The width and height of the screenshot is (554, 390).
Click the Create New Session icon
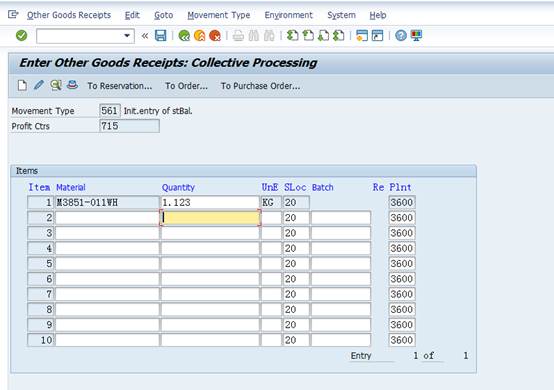click(x=362, y=35)
